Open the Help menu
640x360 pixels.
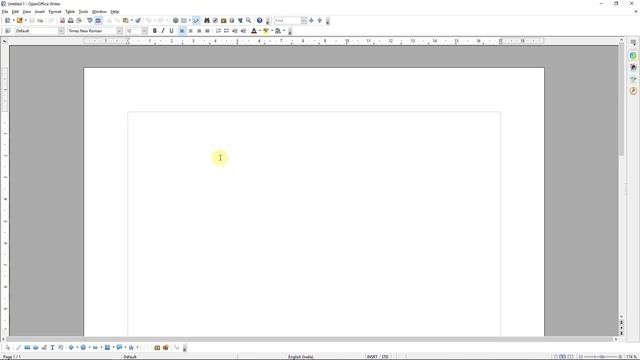coord(115,12)
